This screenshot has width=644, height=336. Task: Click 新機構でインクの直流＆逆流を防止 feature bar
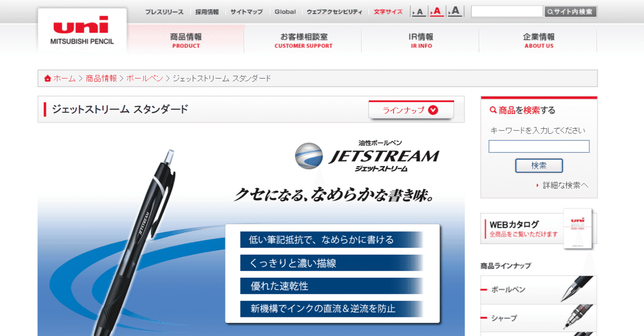pos(332,309)
